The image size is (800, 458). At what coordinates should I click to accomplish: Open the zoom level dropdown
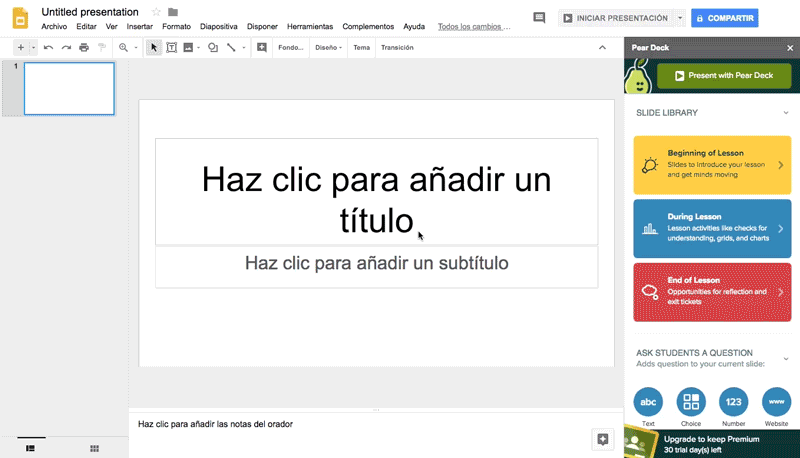click(136, 48)
